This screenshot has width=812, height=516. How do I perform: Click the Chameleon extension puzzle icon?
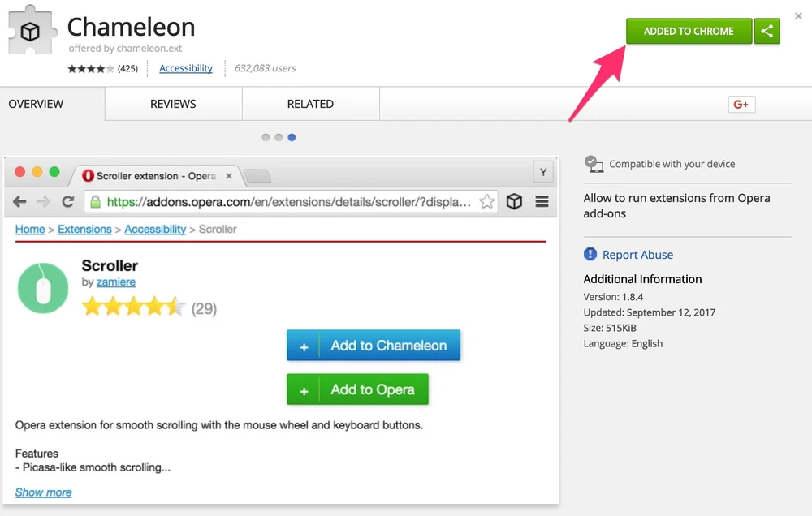point(30,32)
